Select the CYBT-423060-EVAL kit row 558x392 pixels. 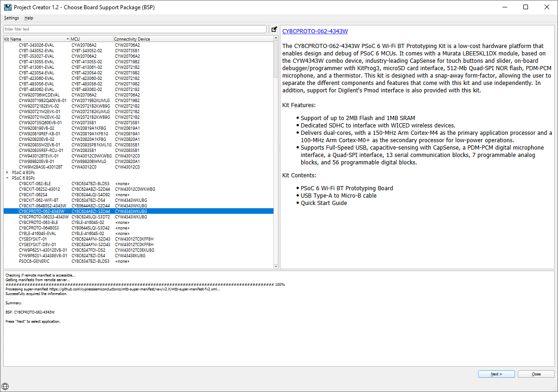click(x=139, y=78)
